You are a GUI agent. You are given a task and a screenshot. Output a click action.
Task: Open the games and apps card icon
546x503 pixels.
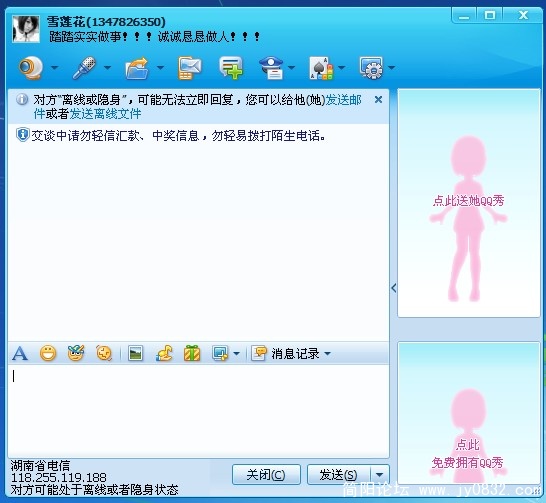pos(321,68)
